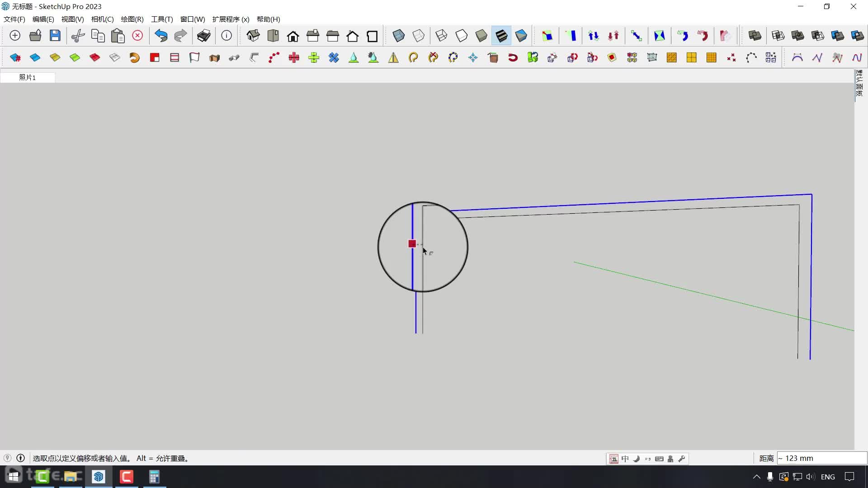Viewport: 868px width, 488px height.
Task: Open the 扩展程序(x) menu
Action: click(x=231, y=19)
